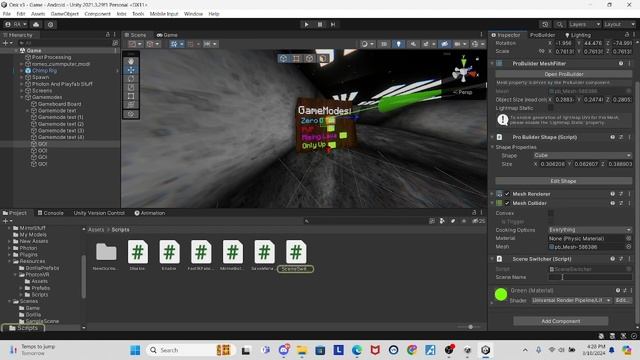Toggle Inspector lock icon
This screenshot has height=360, width=640.
click(627, 35)
